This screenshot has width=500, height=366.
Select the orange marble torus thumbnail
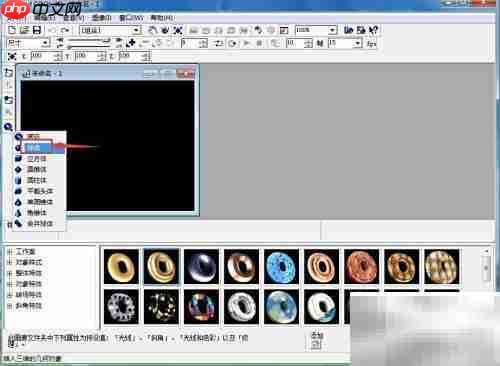tap(361, 267)
